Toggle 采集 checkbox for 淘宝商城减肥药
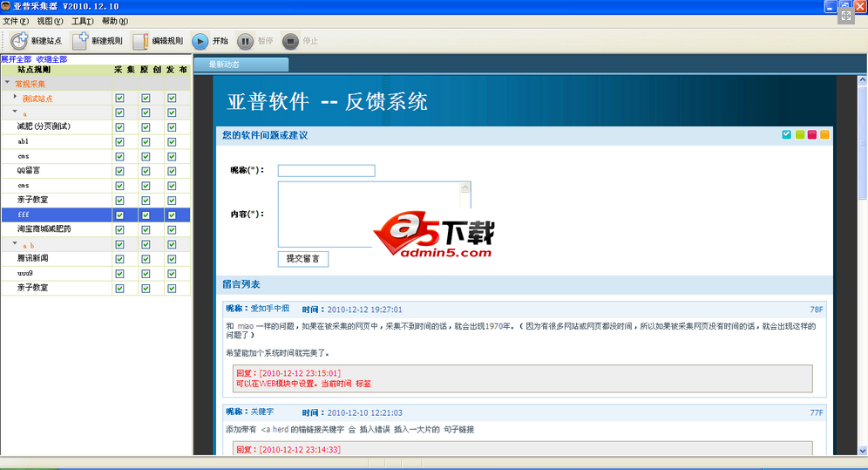Screen dimensions: 868x470 (x=119, y=229)
